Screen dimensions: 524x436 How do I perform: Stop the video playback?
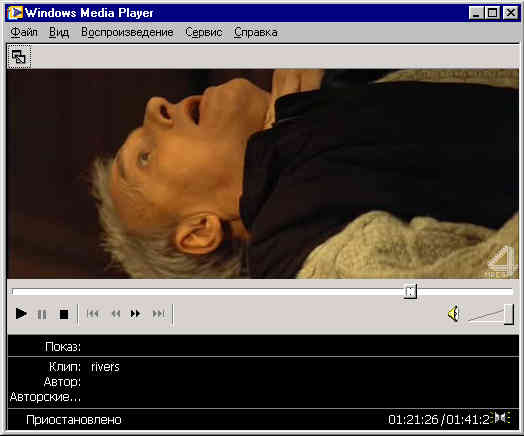coord(64,314)
